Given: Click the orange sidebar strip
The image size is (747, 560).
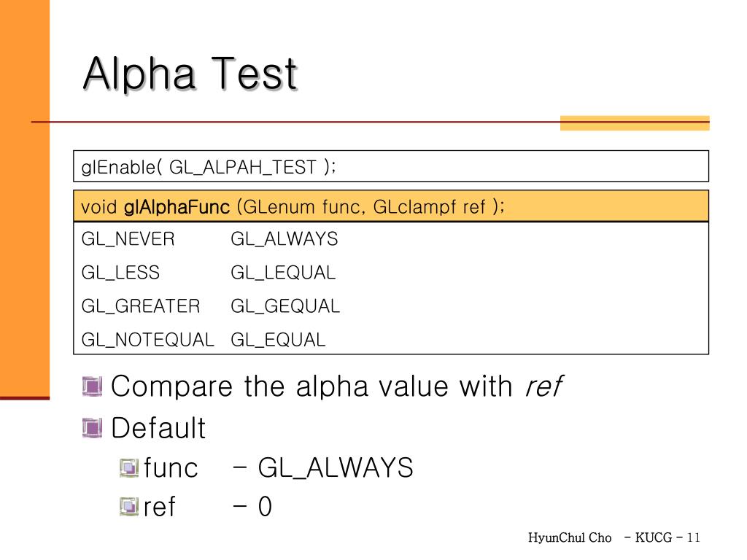Looking at the screenshot, I should pos(25,198).
